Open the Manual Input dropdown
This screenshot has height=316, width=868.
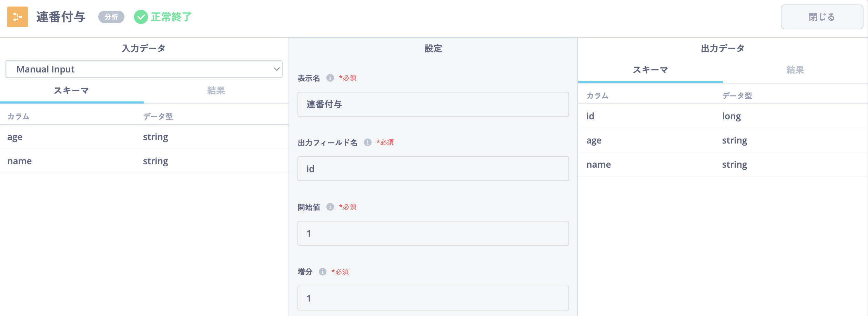(x=143, y=69)
